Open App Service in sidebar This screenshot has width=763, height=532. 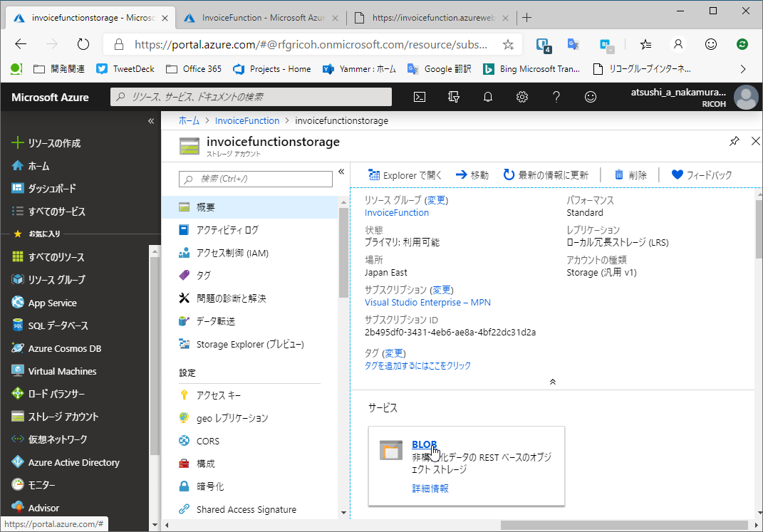click(x=43, y=303)
